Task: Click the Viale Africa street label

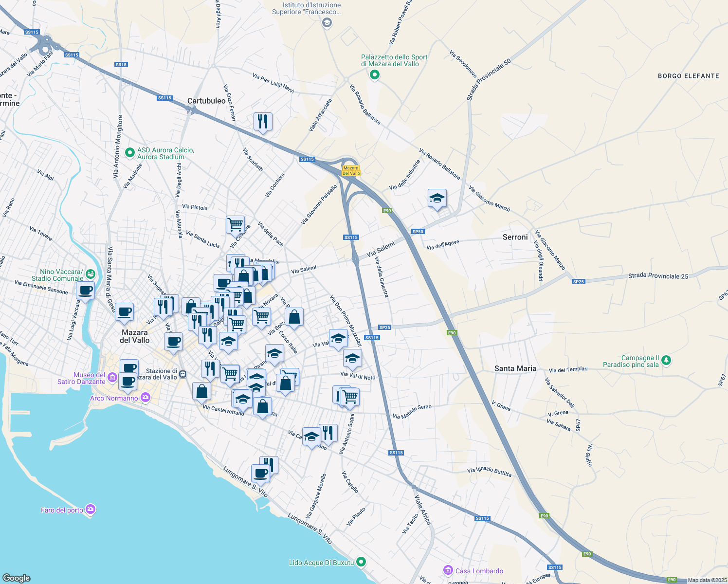Action: pyautogui.click(x=422, y=510)
